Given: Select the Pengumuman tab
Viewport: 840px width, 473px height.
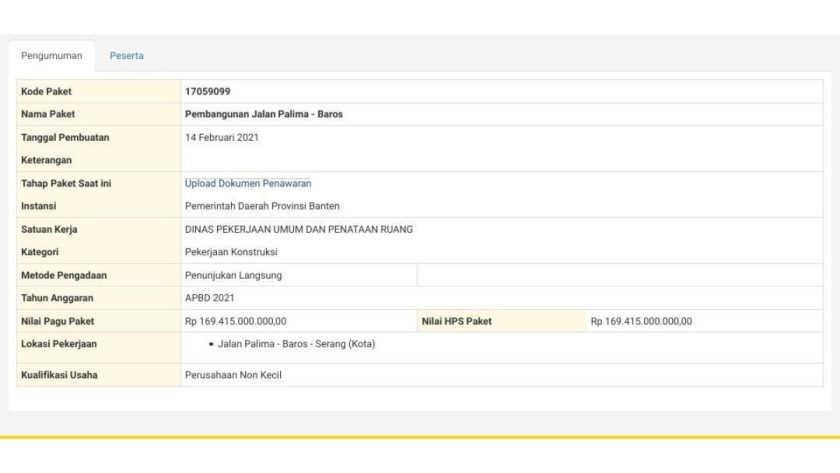Looking at the screenshot, I should [x=52, y=56].
